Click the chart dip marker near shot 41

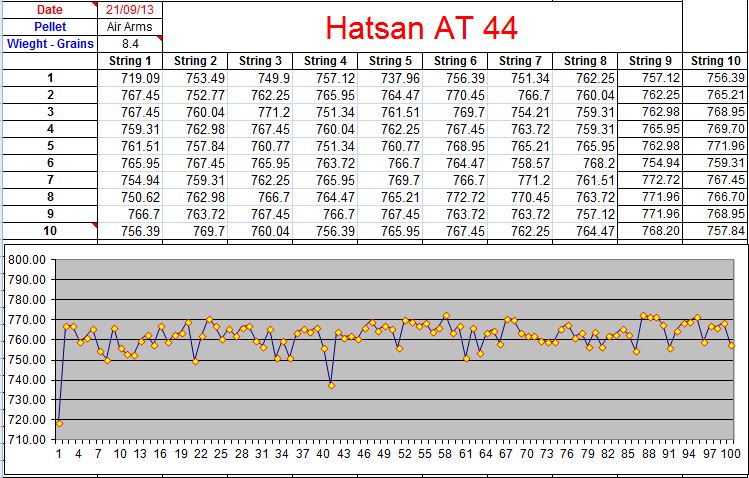tap(332, 385)
